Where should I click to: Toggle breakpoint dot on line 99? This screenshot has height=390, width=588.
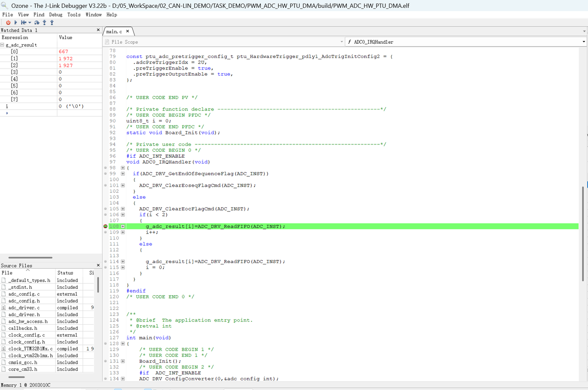click(x=106, y=173)
